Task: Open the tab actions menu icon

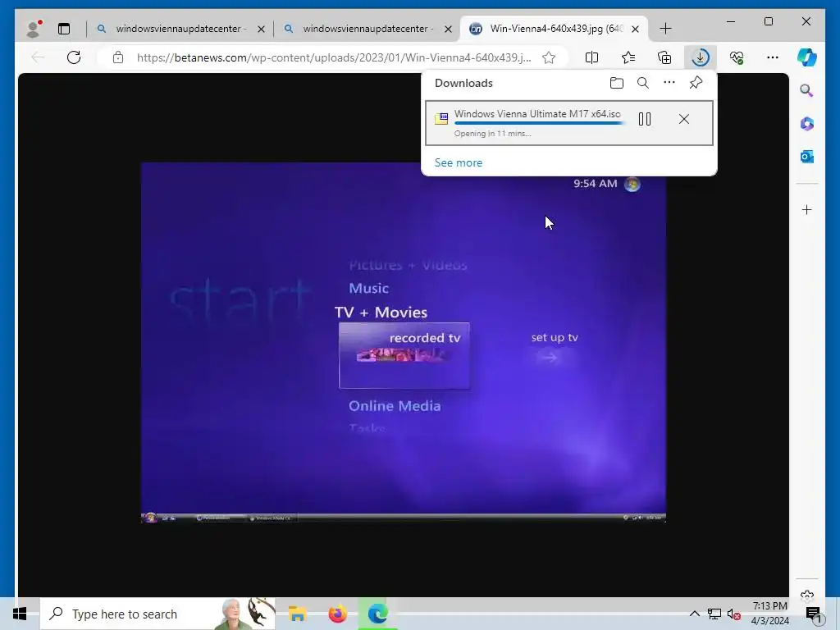Action: 64,29
